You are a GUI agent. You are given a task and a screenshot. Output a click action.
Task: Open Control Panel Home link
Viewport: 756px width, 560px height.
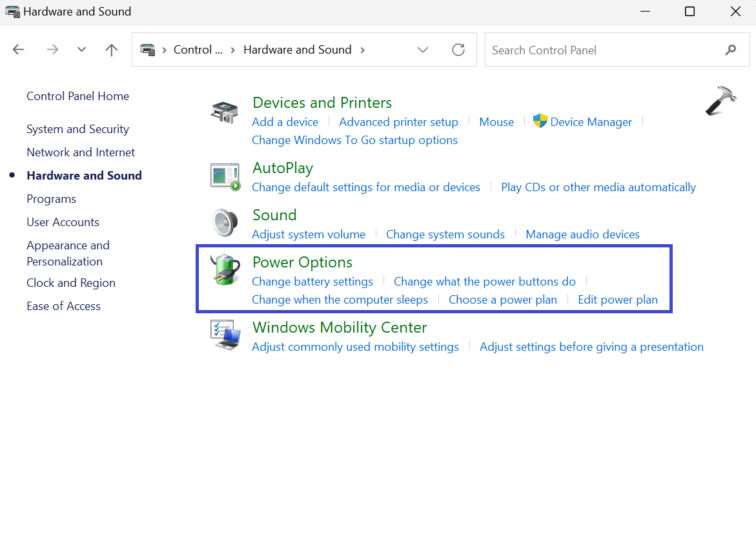click(x=77, y=96)
